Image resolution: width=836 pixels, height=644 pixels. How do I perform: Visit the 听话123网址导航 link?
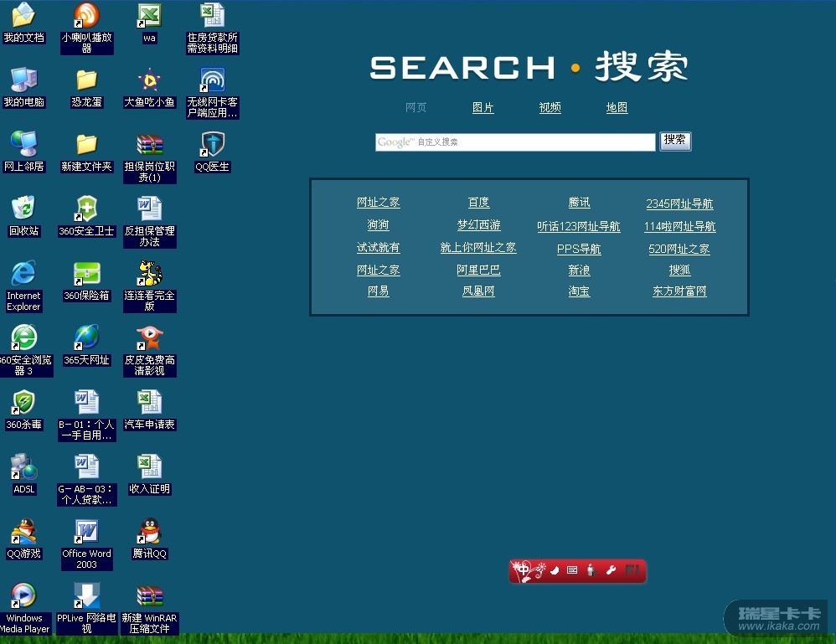pyautogui.click(x=579, y=227)
